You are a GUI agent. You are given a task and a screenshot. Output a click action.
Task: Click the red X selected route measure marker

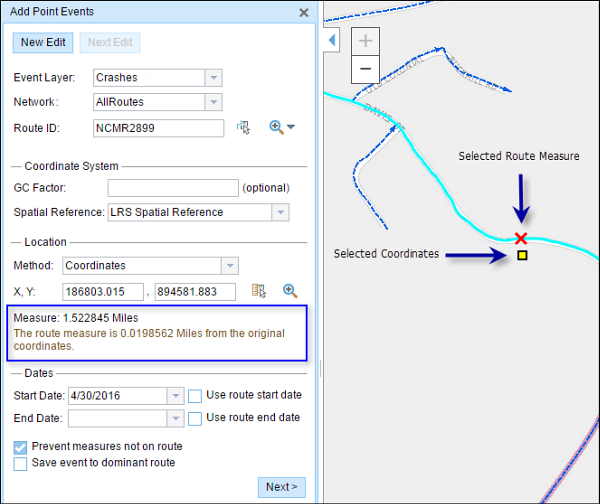tap(521, 238)
